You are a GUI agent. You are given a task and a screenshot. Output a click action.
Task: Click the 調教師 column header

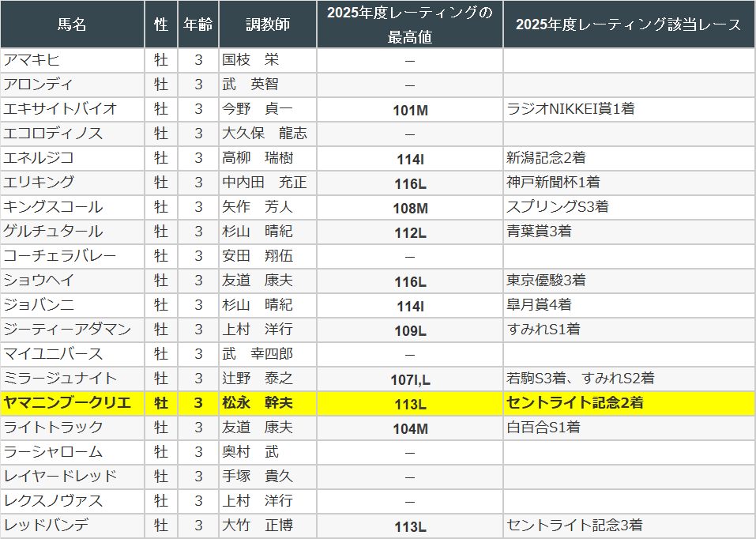click(x=267, y=24)
